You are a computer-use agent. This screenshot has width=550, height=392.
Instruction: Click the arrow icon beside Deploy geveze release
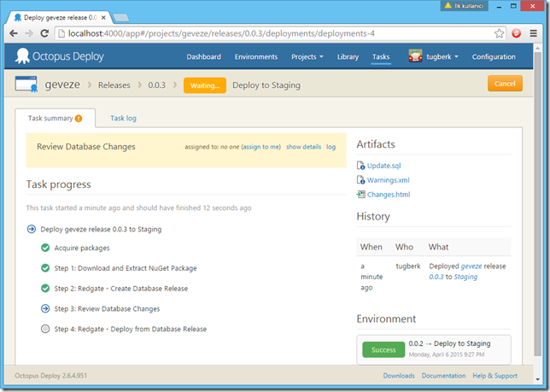click(32, 230)
